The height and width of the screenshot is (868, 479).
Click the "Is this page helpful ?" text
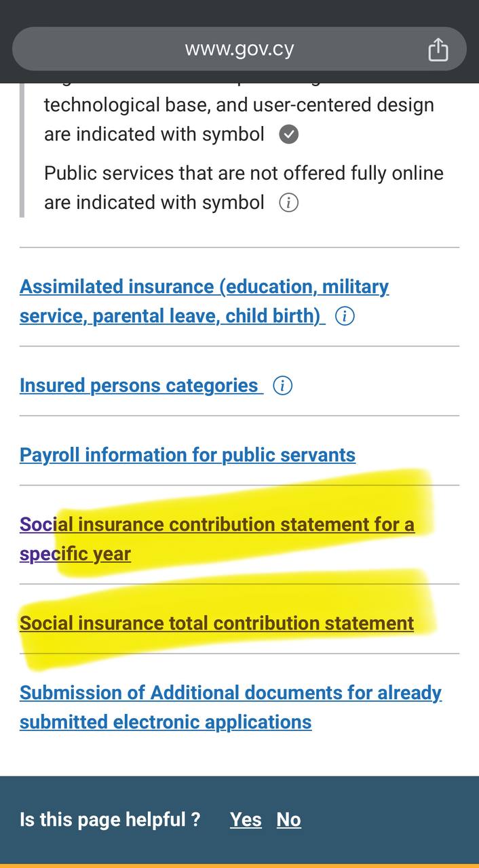click(x=110, y=820)
